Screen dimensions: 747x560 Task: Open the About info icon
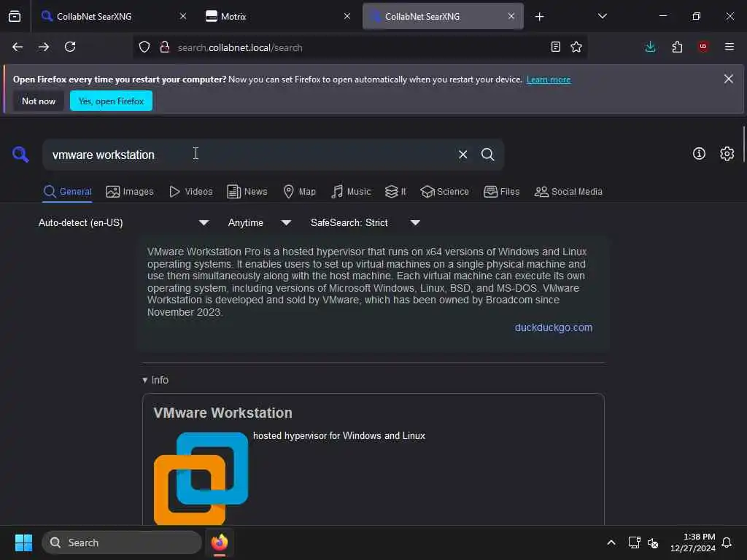coord(699,153)
